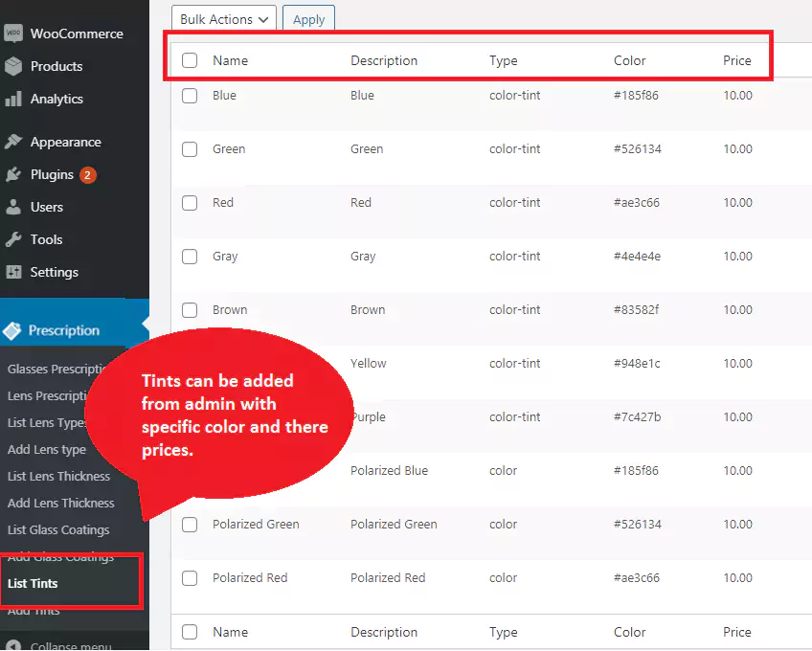This screenshot has width=812, height=651.
Task: Check the Brown tint row checkbox
Action: point(190,310)
